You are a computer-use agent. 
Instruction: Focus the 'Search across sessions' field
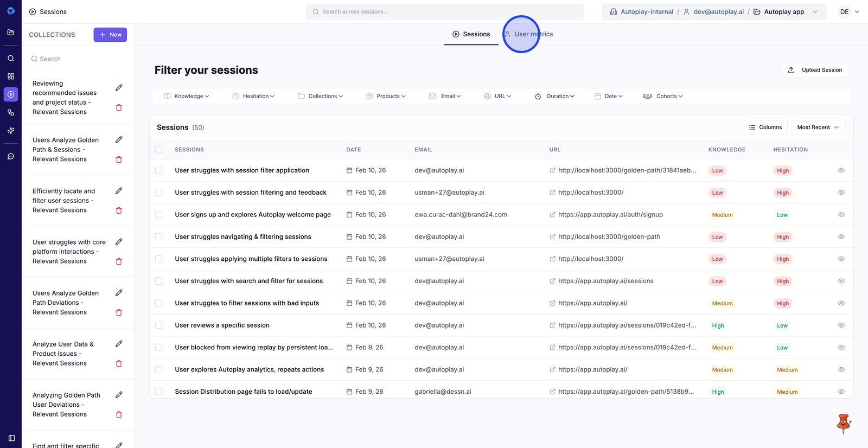[x=445, y=12]
